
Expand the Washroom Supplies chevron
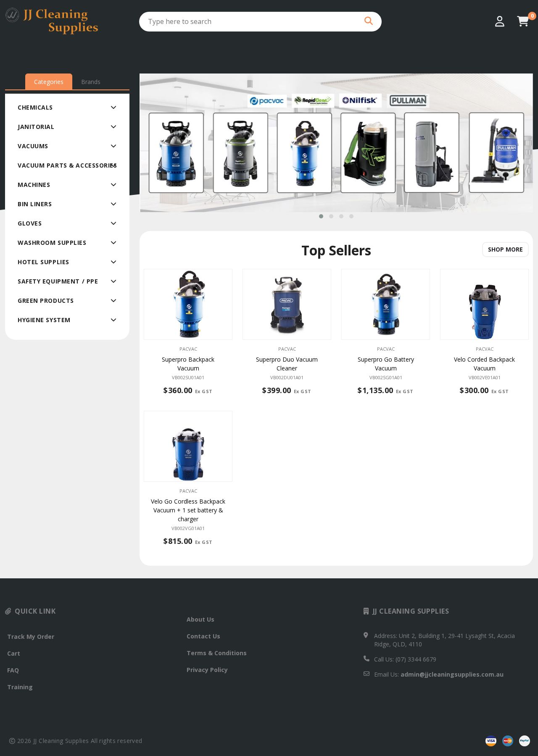pos(113,243)
